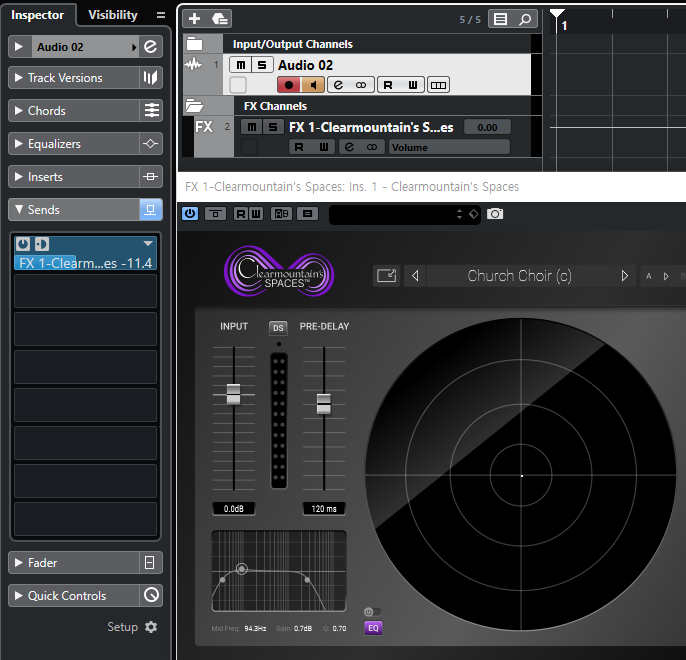This screenshot has width=686, height=660.
Task: Toggle the send activate power button
Action: 23,244
